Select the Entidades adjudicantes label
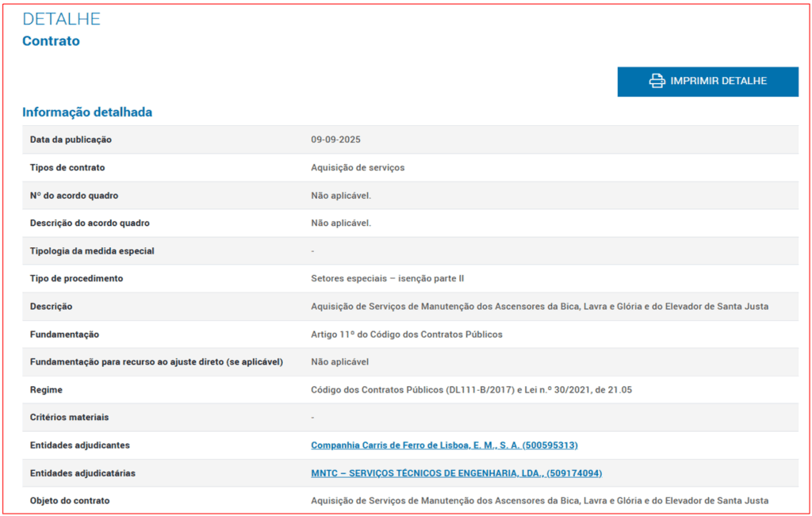This screenshot has height=516, width=812. tap(79, 445)
